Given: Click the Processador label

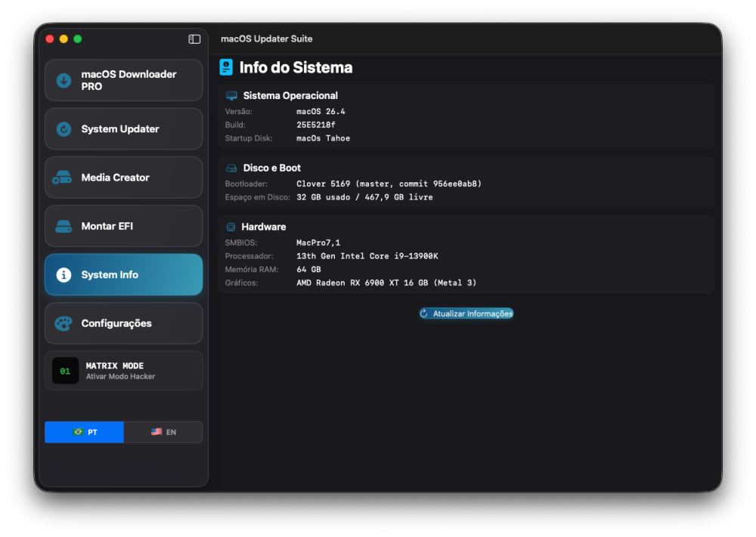Looking at the screenshot, I should [249, 256].
